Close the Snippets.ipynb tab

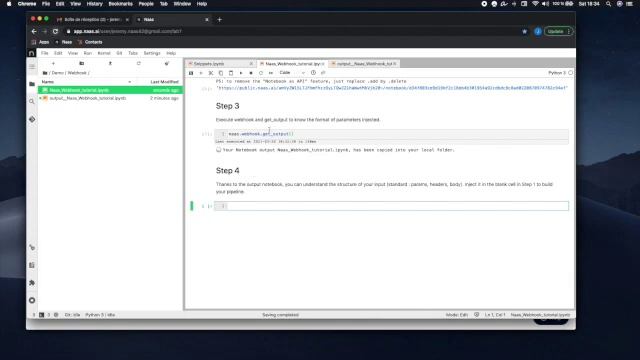[x=251, y=64]
